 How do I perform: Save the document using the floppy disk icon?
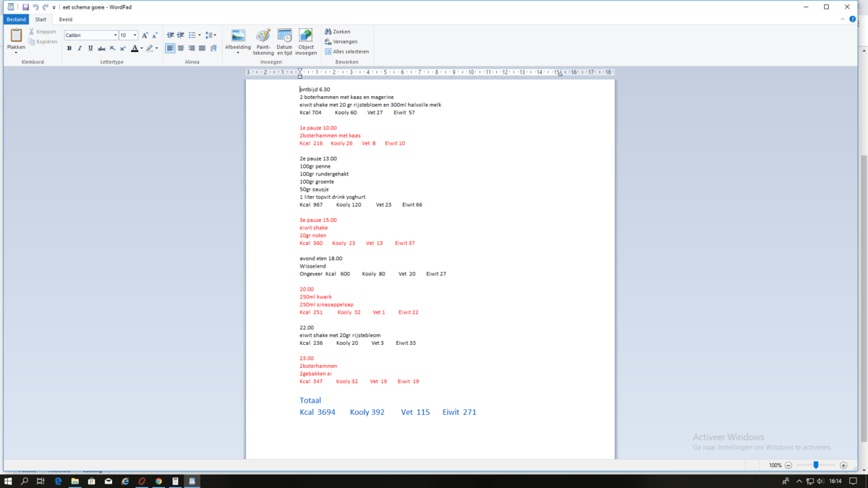click(x=25, y=7)
